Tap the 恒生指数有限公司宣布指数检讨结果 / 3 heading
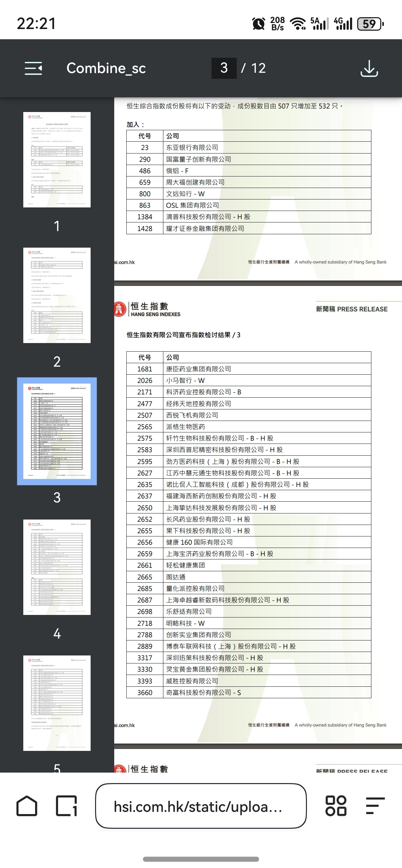Image resolution: width=402 pixels, height=868 pixels. pyautogui.click(x=184, y=335)
